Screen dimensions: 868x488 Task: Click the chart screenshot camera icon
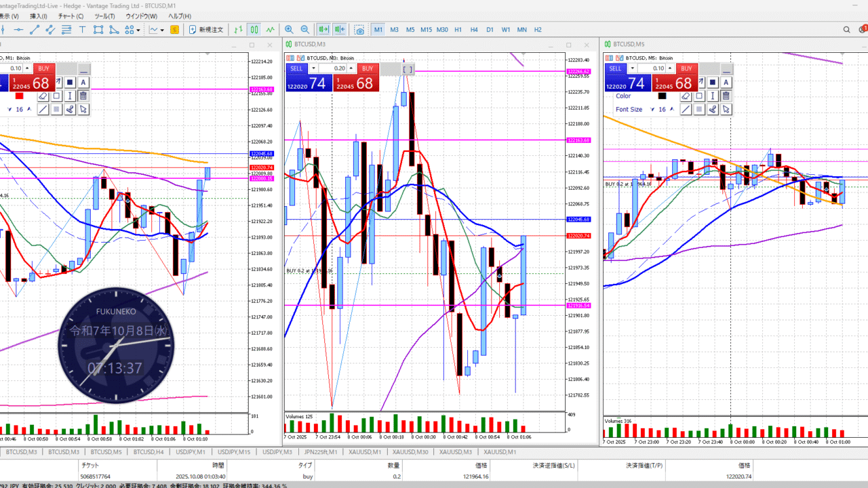[359, 30]
